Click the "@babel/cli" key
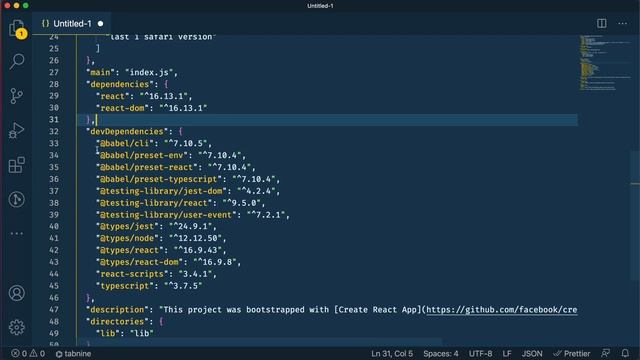640x360 pixels. point(124,143)
